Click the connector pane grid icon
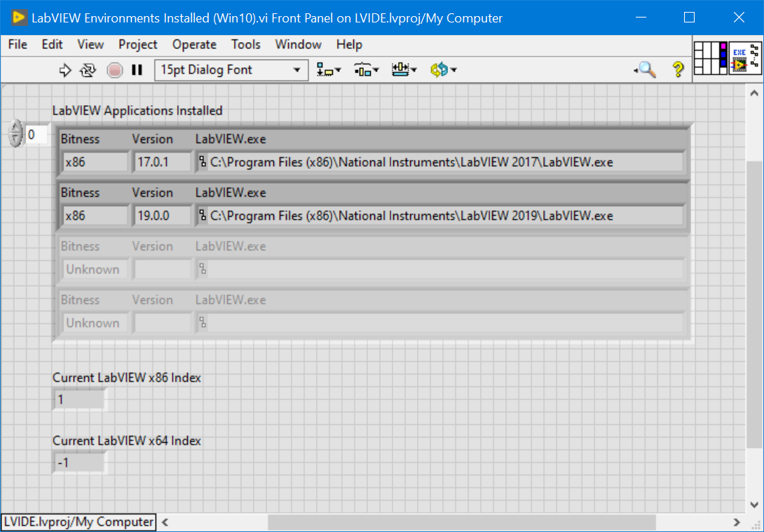Image resolution: width=764 pixels, height=532 pixels. click(x=711, y=58)
